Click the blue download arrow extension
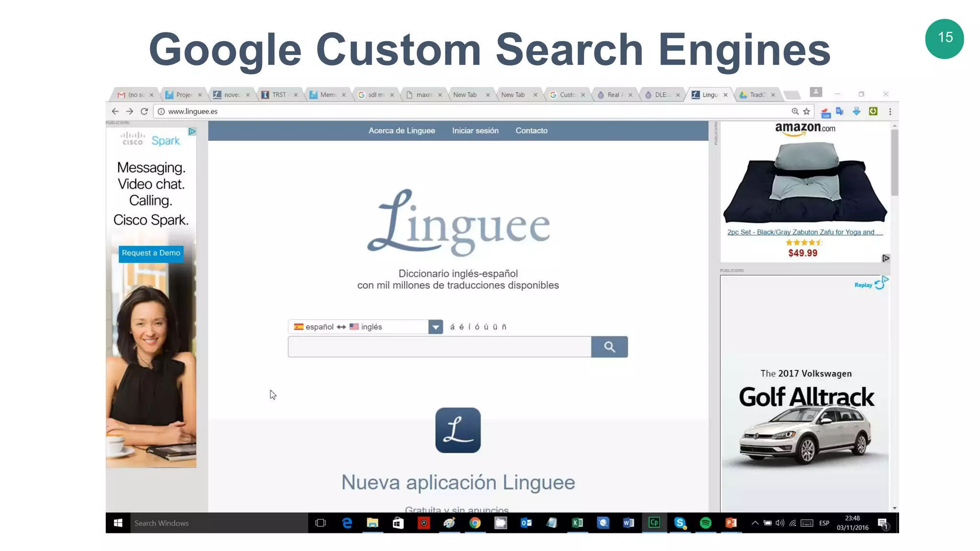Viewport: 980px width, 551px height. (x=857, y=111)
